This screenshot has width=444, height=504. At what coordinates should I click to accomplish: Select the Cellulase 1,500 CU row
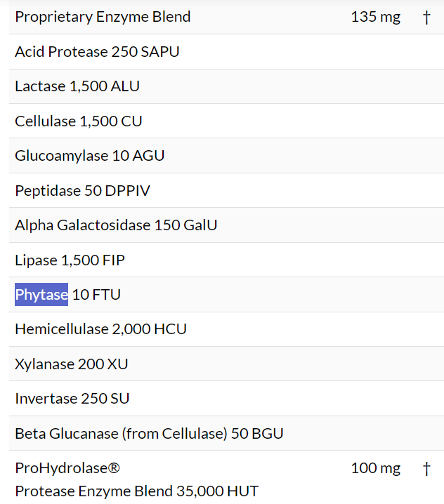(79, 121)
